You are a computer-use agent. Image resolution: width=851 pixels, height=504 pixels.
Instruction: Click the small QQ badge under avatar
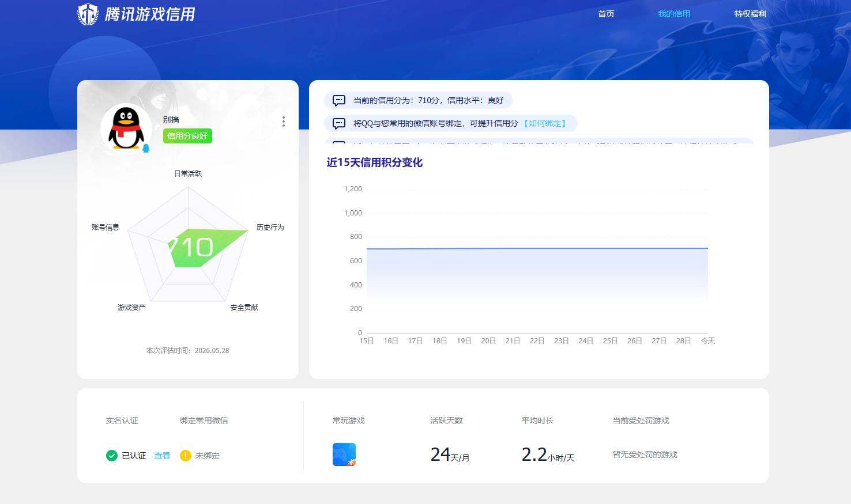click(x=146, y=149)
